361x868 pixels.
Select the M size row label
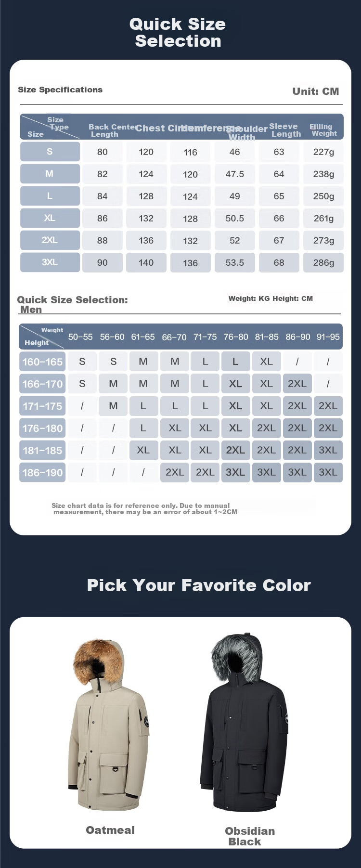coord(50,174)
